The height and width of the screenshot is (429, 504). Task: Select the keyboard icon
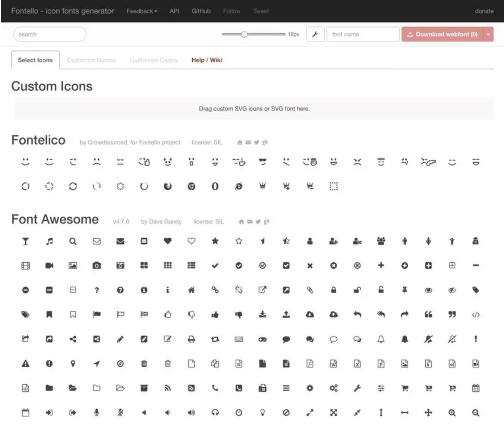(x=239, y=339)
